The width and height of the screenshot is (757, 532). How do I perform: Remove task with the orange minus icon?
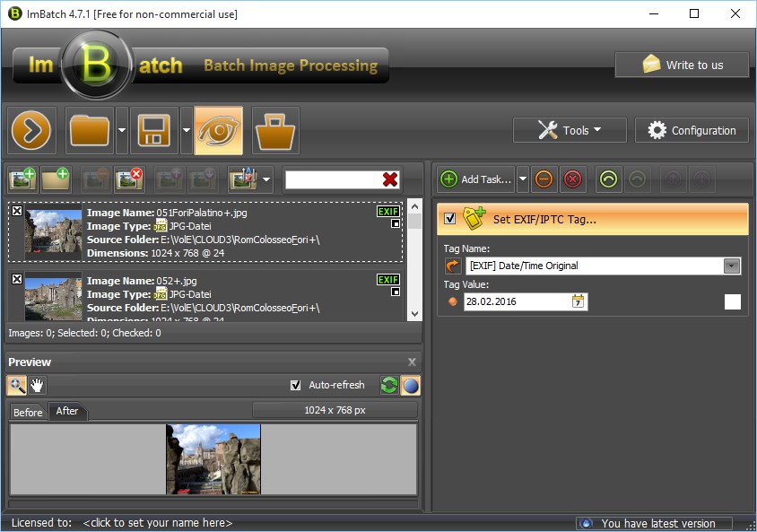tap(544, 179)
